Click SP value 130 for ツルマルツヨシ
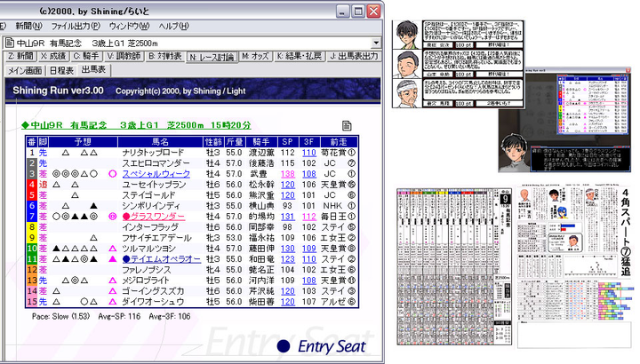This screenshot has height=364, width=640. [x=287, y=249]
